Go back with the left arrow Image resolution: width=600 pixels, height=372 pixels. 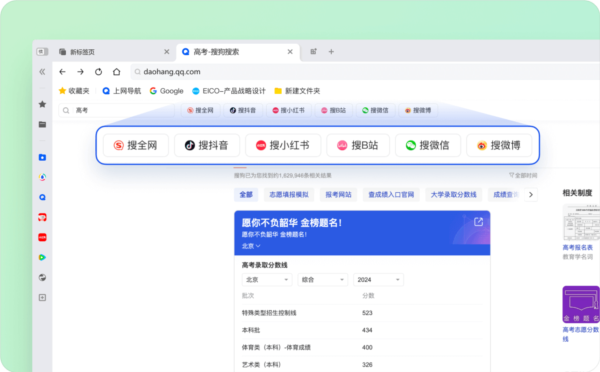(x=62, y=72)
